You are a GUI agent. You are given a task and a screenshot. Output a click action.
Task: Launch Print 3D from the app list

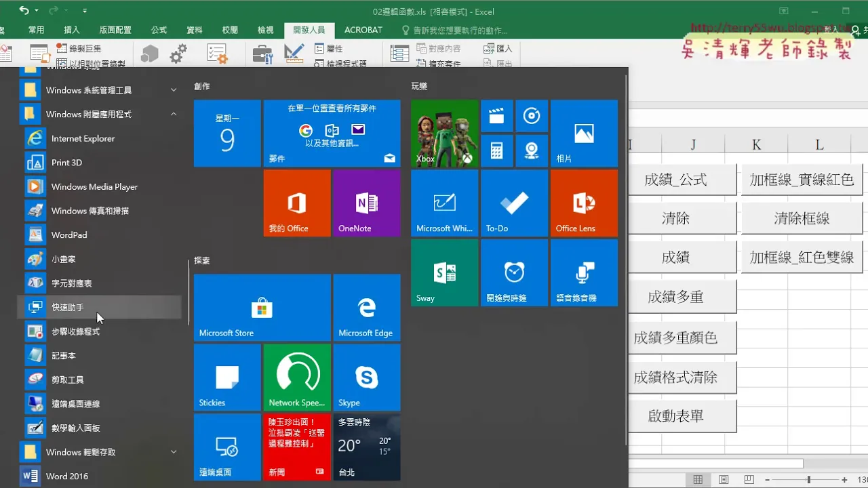click(x=100, y=163)
